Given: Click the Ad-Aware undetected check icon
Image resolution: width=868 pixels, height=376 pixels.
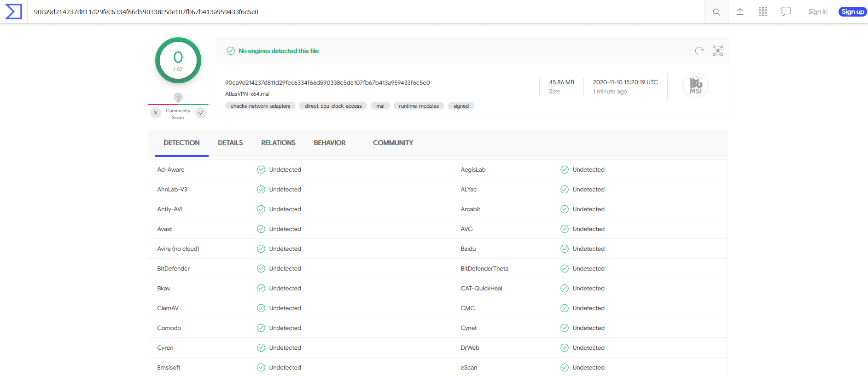Looking at the screenshot, I should pos(261,169).
